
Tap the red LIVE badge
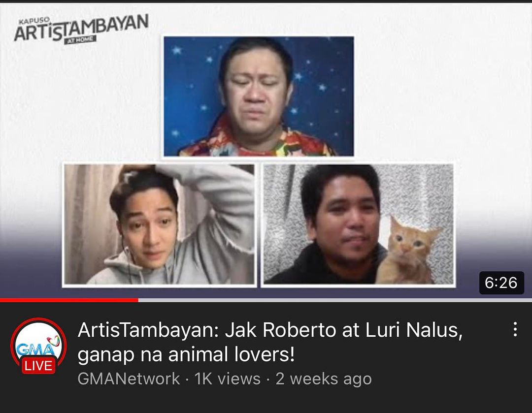click(x=38, y=366)
